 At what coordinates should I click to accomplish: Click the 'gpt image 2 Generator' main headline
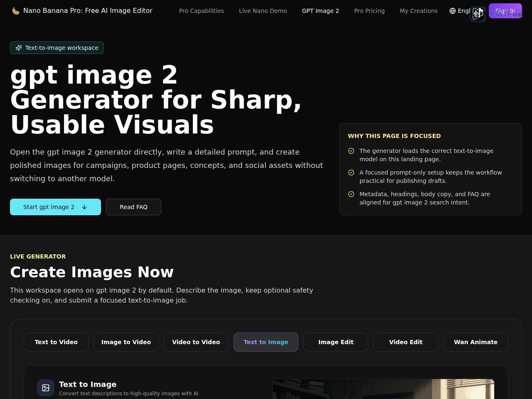pyautogui.click(x=156, y=100)
